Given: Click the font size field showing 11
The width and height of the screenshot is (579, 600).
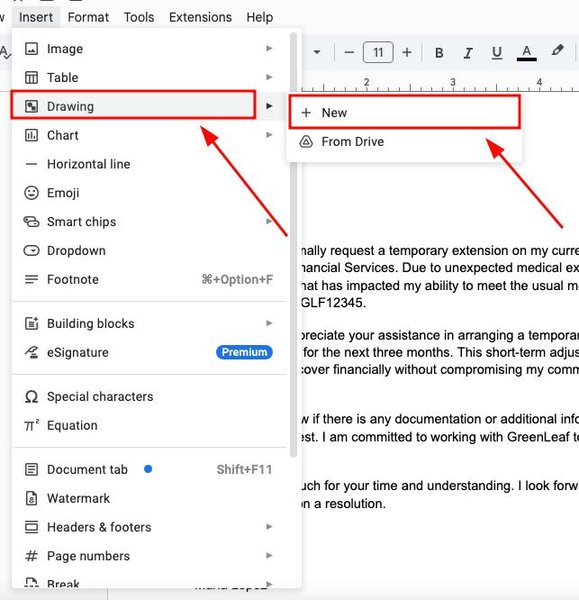Looking at the screenshot, I should point(378,52).
